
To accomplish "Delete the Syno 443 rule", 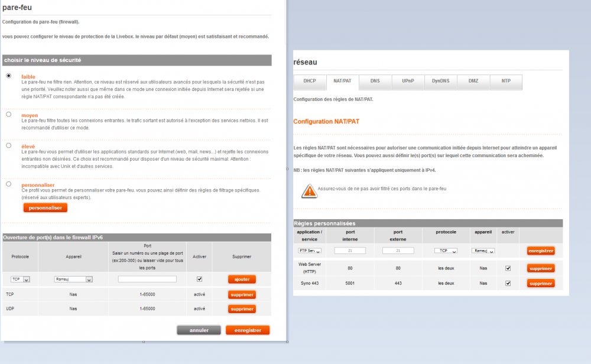I will click(541, 284).
